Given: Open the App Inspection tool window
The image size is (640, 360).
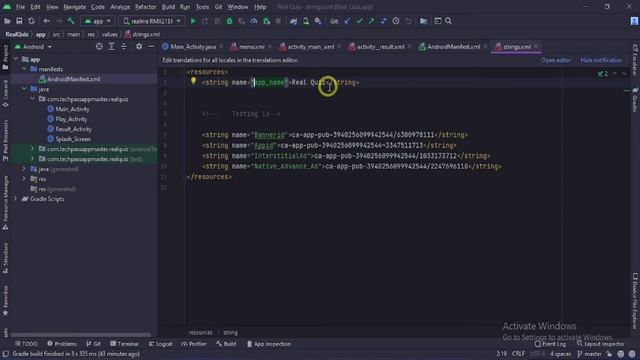Looking at the screenshot, I should coord(269,344).
